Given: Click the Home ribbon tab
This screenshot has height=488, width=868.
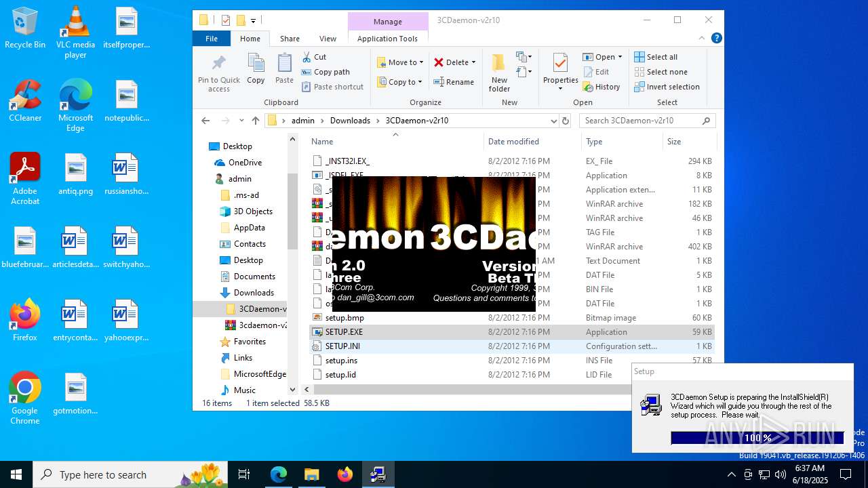Looking at the screenshot, I should tap(250, 39).
